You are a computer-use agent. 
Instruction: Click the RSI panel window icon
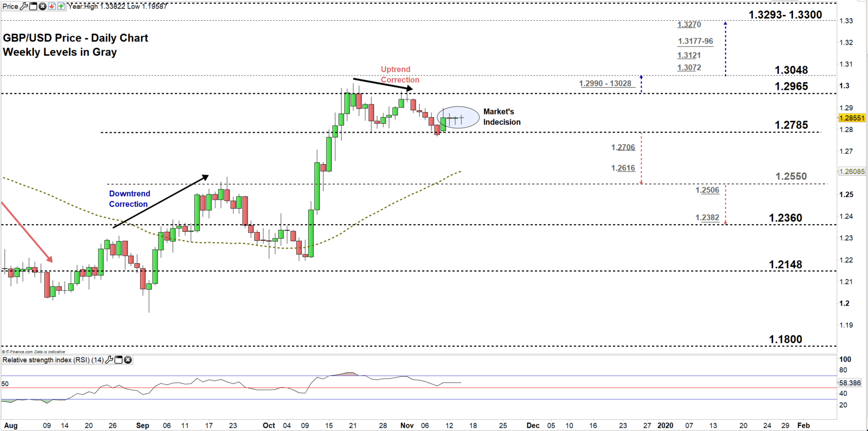click(118, 360)
